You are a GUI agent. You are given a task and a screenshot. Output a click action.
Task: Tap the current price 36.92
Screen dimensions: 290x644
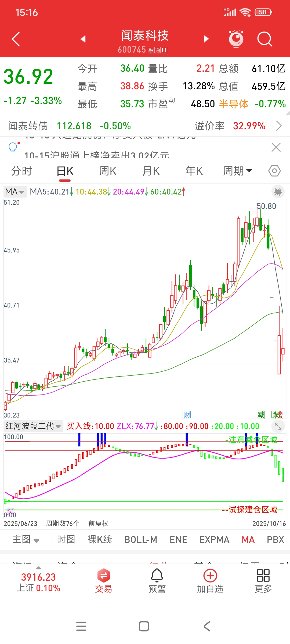tap(28, 76)
